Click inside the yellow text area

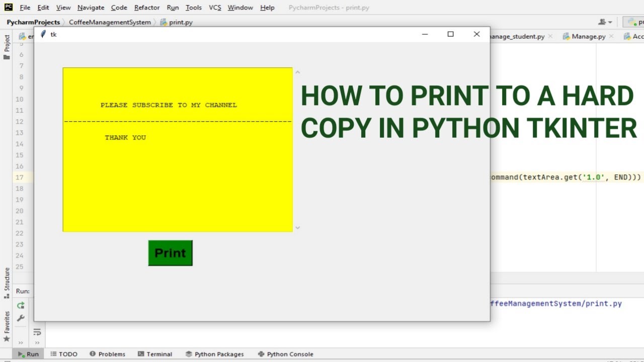click(178, 150)
